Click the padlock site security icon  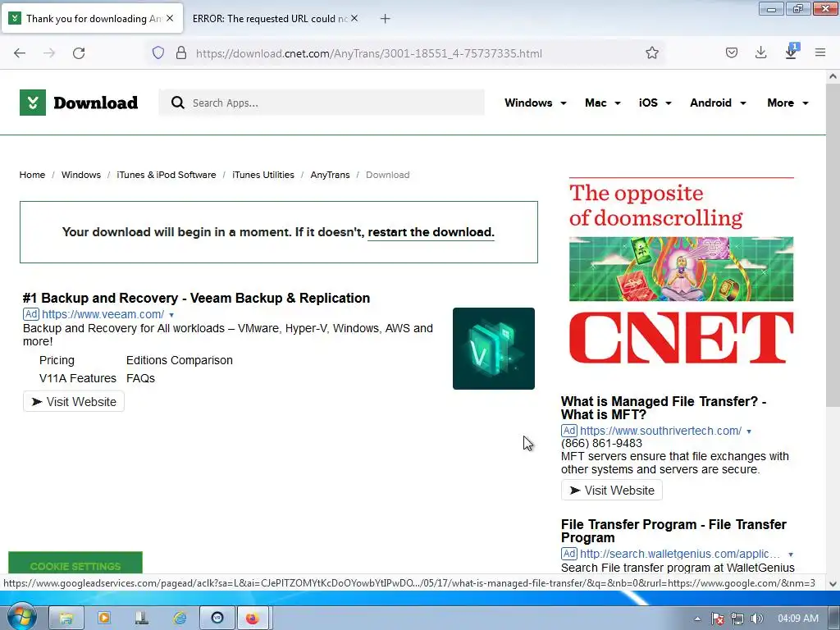(181, 53)
